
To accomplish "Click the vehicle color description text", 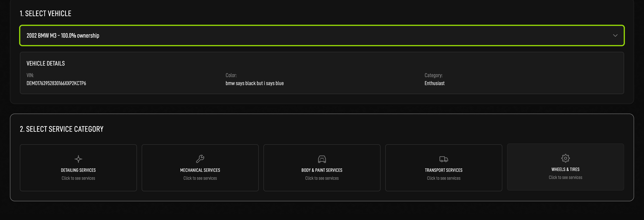I will pyautogui.click(x=255, y=83).
